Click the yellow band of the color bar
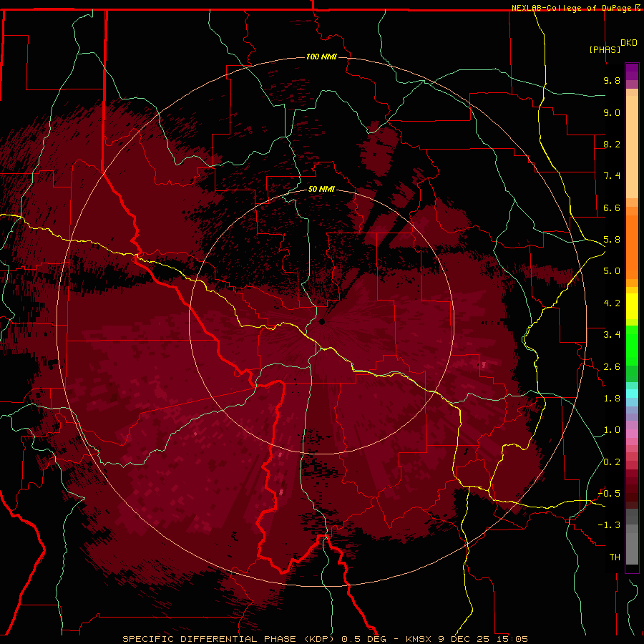Screen dimensions: 644x644 632,306
